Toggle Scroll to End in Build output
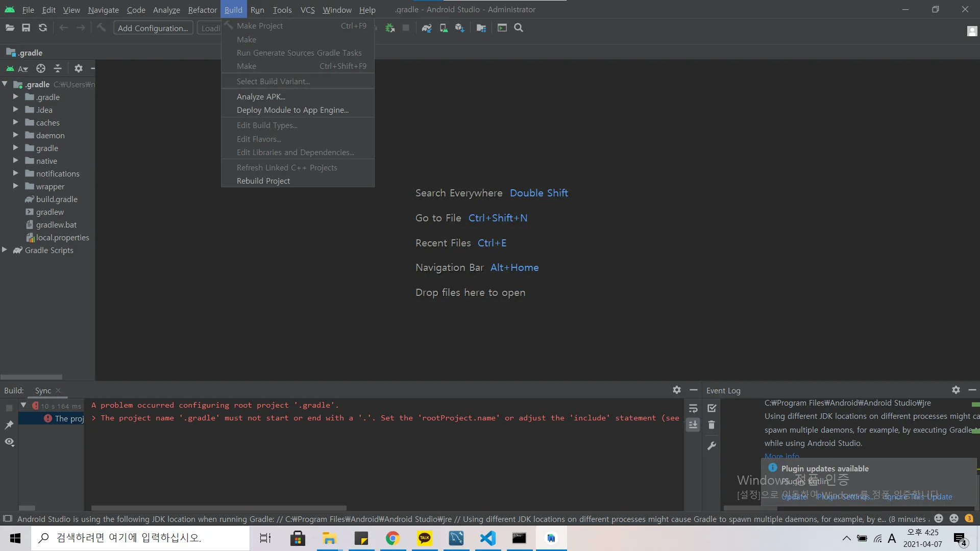Image resolution: width=980 pixels, height=551 pixels. [x=693, y=424]
